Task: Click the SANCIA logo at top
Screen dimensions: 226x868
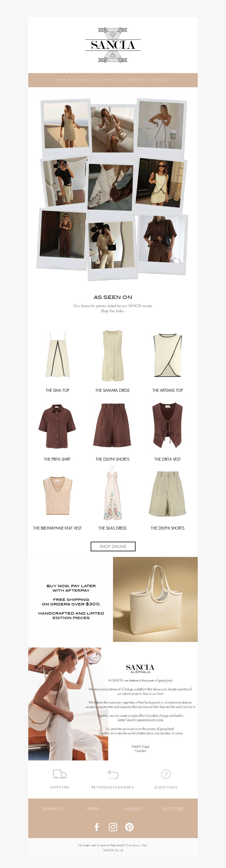Action: [x=113, y=45]
